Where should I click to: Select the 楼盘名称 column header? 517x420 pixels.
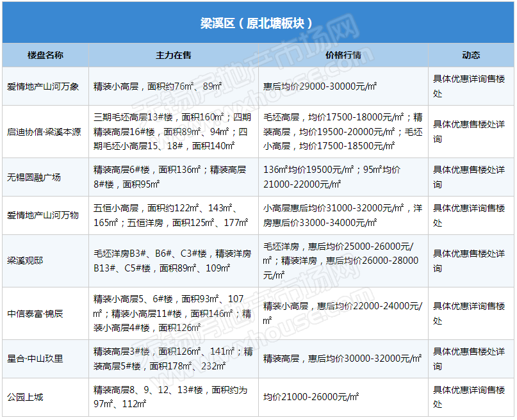point(45,55)
